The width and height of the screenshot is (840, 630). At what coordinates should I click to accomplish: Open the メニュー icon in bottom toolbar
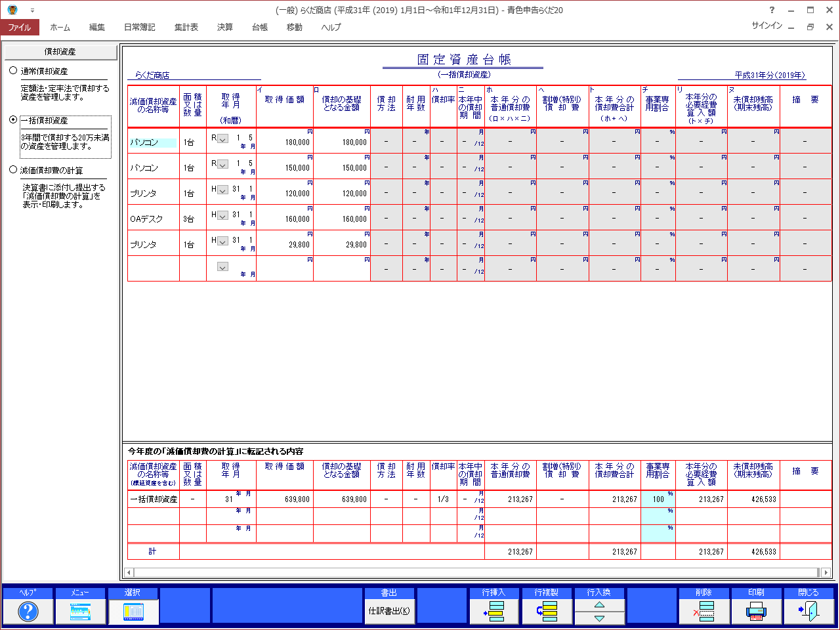[80, 612]
